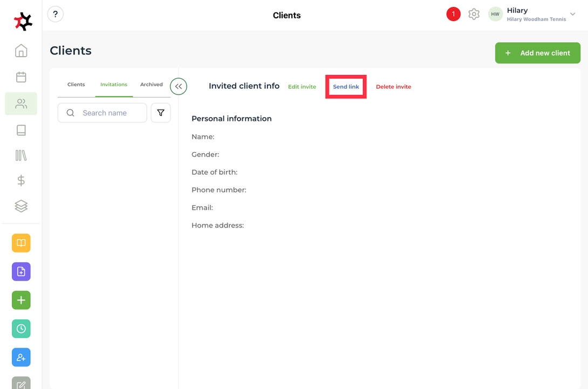Switch to the Archived tab
The height and width of the screenshot is (389, 588).
click(152, 85)
